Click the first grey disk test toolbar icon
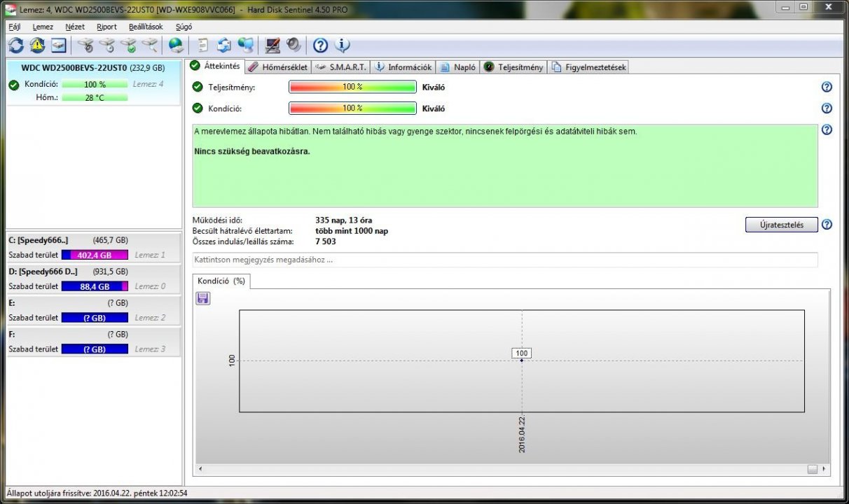This screenshot has height=504, width=849. pyautogui.click(x=85, y=45)
